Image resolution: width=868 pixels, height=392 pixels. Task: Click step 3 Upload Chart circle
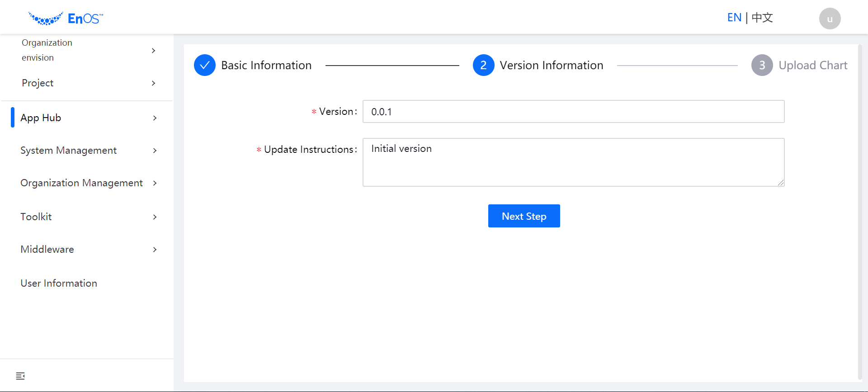tap(762, 65)
